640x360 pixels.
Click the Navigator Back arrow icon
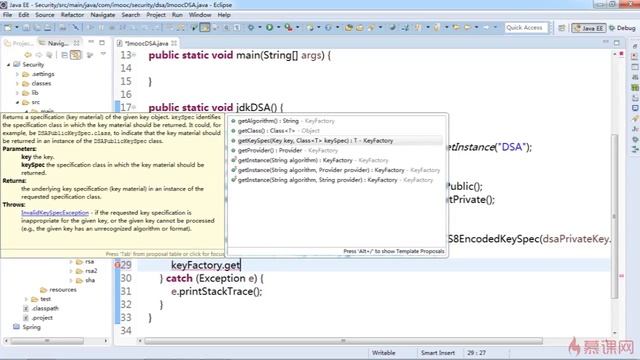[x=28, y=55]
